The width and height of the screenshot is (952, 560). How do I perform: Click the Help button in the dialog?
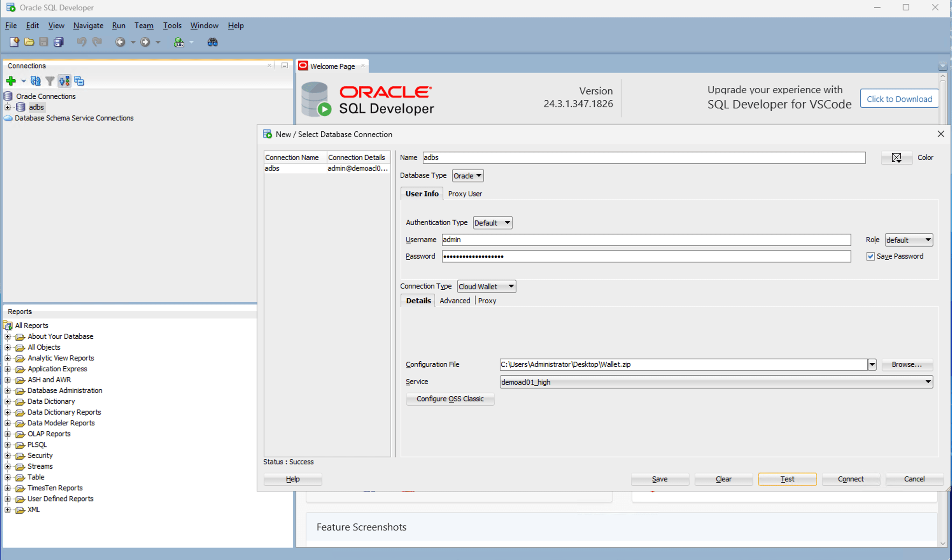[292, 479]
